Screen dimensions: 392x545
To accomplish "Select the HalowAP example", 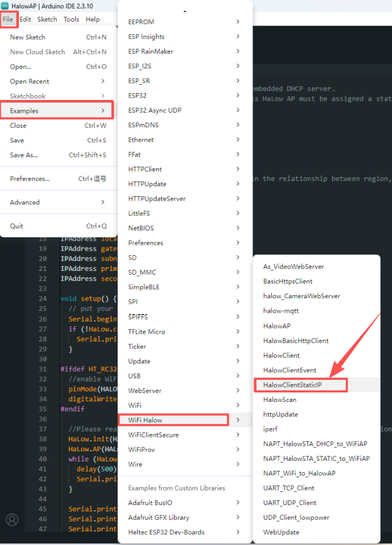I will (x=317, y=326).
